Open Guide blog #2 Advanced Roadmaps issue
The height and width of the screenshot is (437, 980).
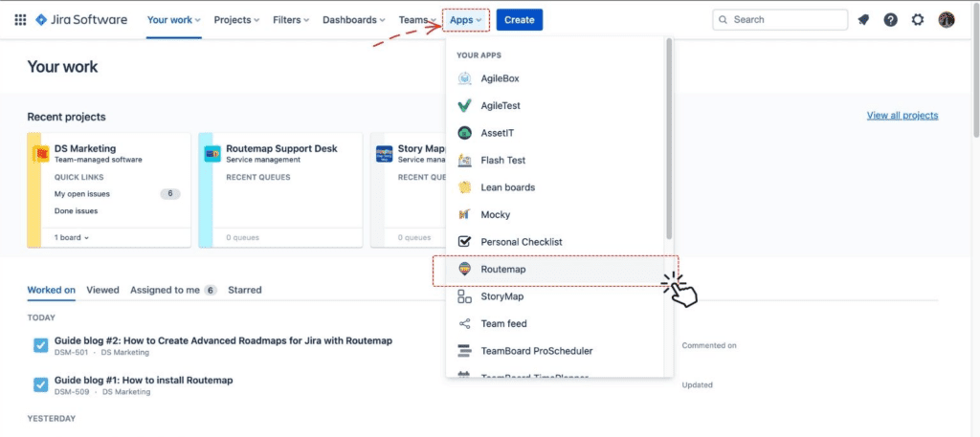coord(223,340)
